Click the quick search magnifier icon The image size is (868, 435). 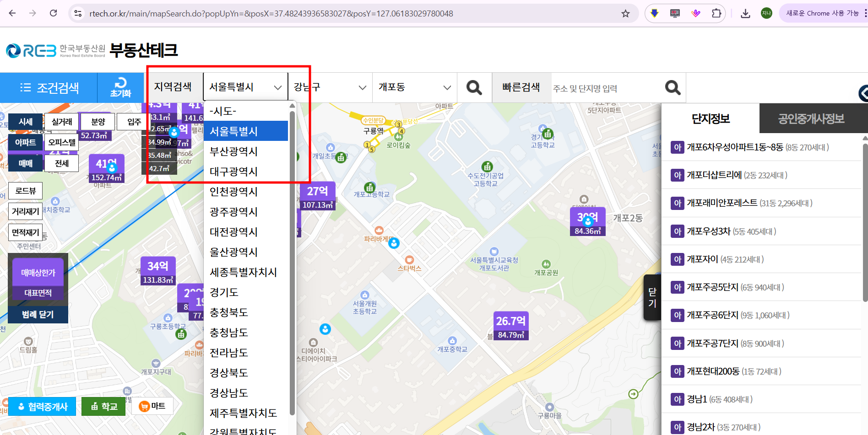pyautogui.click(x=673, y=87)
